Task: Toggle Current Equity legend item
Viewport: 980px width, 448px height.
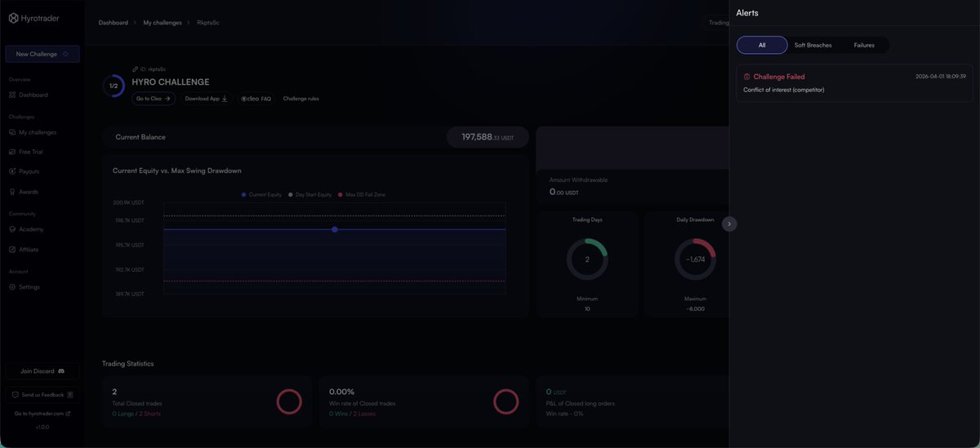Action: pyautogui.click(x=261, y=195)
